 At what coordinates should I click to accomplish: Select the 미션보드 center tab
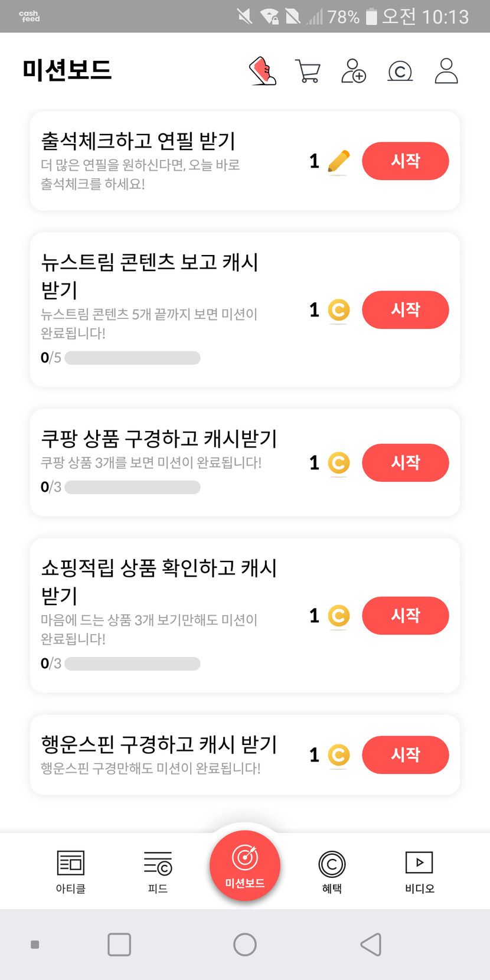click(x=245, y=866)
